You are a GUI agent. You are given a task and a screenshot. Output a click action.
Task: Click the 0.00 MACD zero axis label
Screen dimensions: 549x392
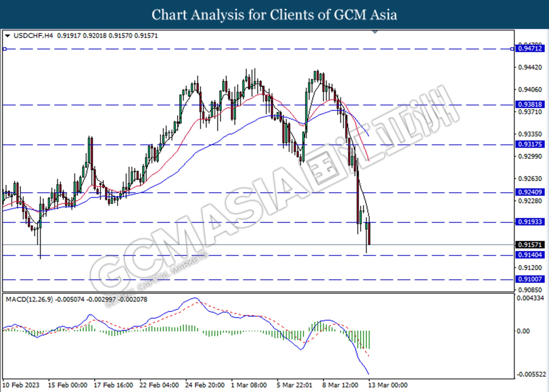tap(523, 331)
